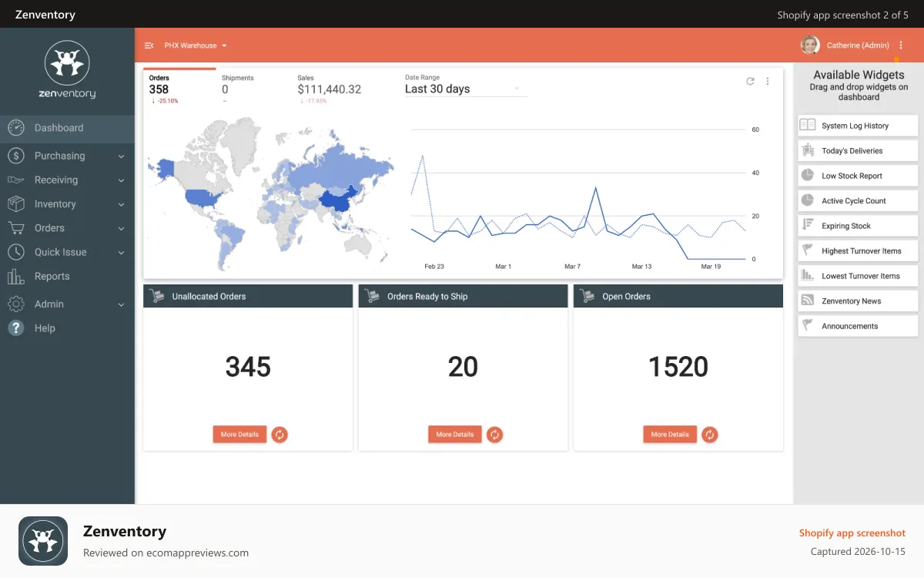Viewport: 924px width, 578px height.
Task: Click the Highest Turnover Items flag icon
Action: (808, 250)
